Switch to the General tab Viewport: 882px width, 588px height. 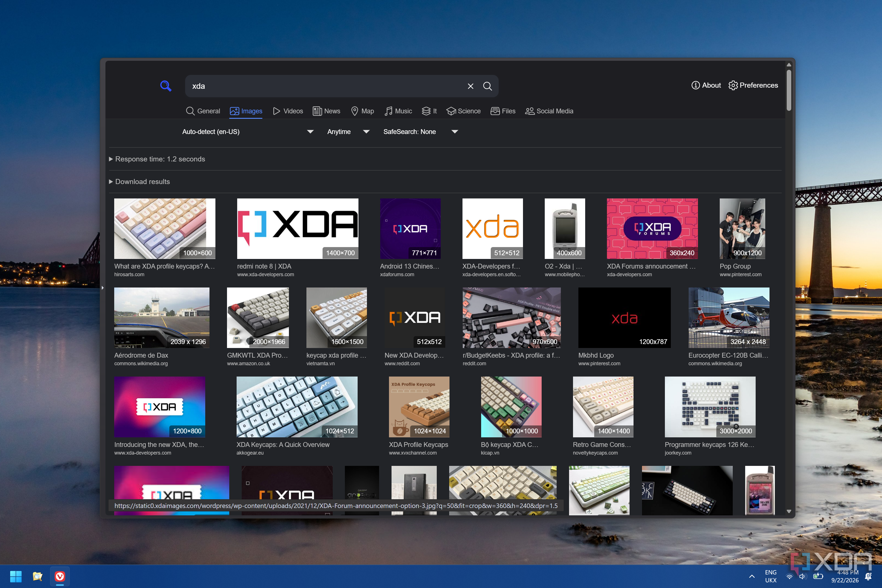pyautogui.click(x=203, y=111)
